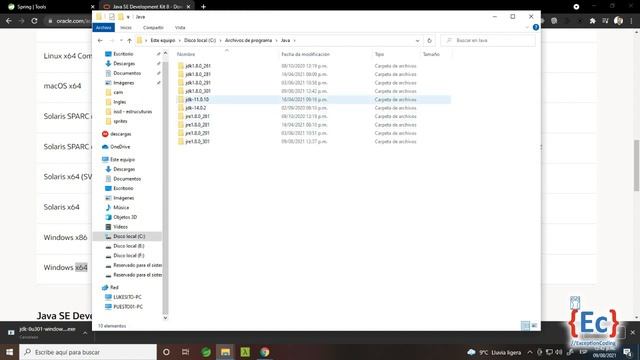Open recent locations dropdown beside forward arrow
Image resolution: width=640 pixels, height=360 pixels.
pyautogui.click(x=121, y=40)
